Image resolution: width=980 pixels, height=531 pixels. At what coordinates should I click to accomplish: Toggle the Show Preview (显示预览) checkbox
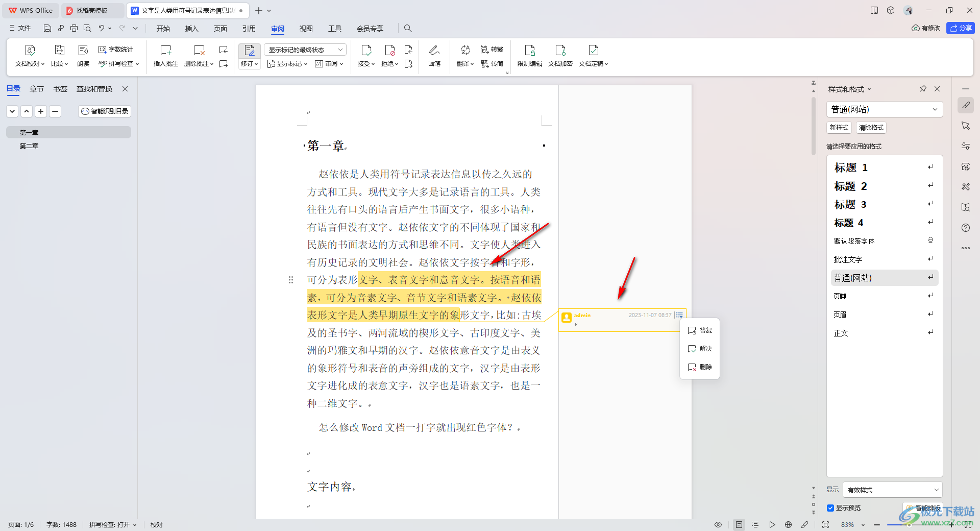(x=830, y=508)
